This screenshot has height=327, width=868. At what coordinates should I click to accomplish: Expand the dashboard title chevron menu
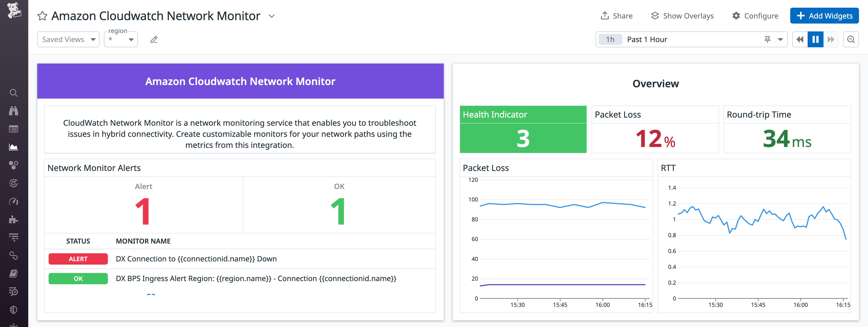pyautogui.click(x=271, y=16)
